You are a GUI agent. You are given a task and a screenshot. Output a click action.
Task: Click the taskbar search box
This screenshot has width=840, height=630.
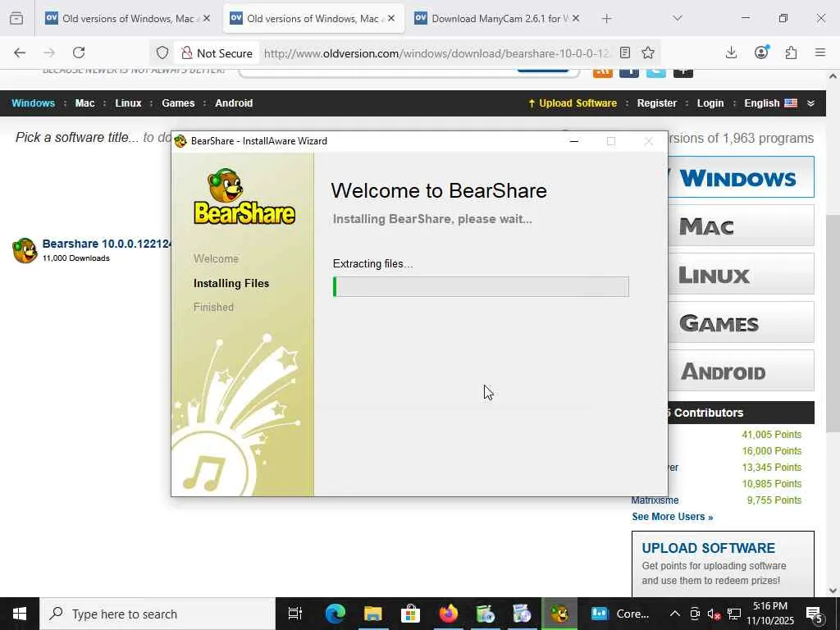157,614
